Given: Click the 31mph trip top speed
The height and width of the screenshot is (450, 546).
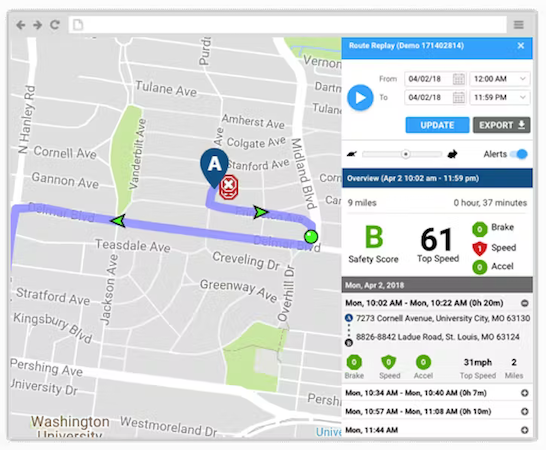Looking at the screenshot, I should 478,363.
